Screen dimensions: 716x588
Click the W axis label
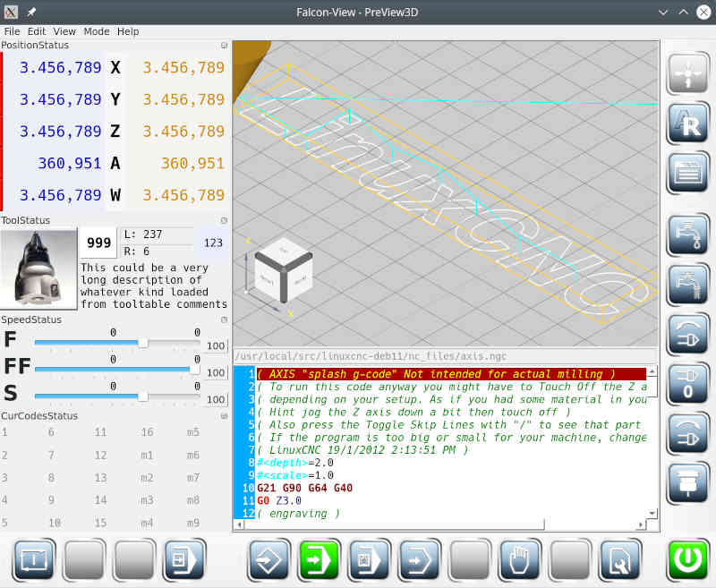[x=115, y=195]
